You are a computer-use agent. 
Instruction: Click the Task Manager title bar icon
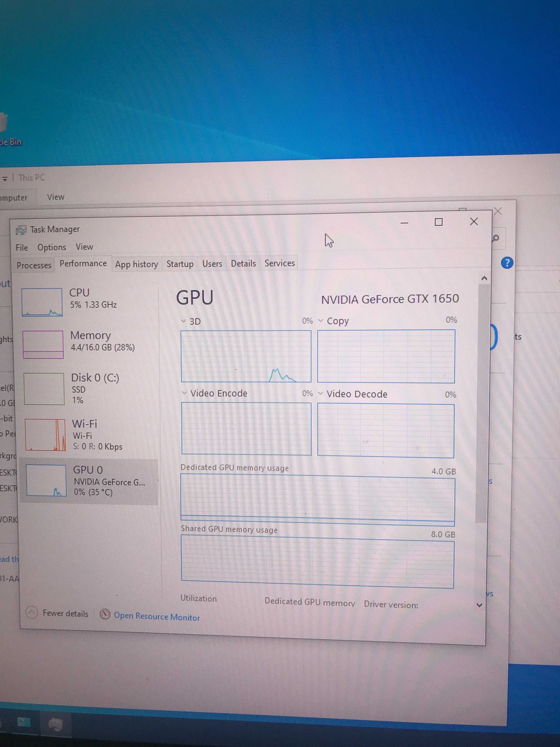pos(21,230)
